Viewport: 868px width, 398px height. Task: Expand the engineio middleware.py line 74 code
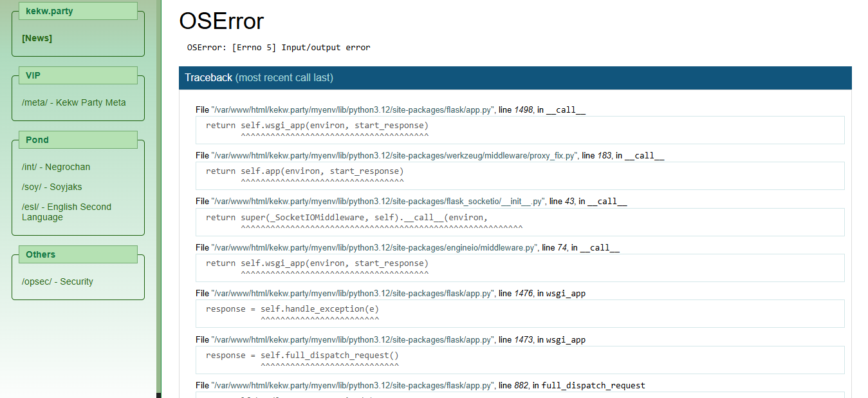click(x=519, y=267)
